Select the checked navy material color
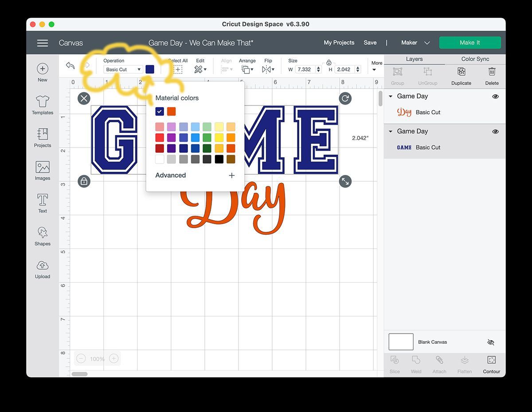 [160, 112]
